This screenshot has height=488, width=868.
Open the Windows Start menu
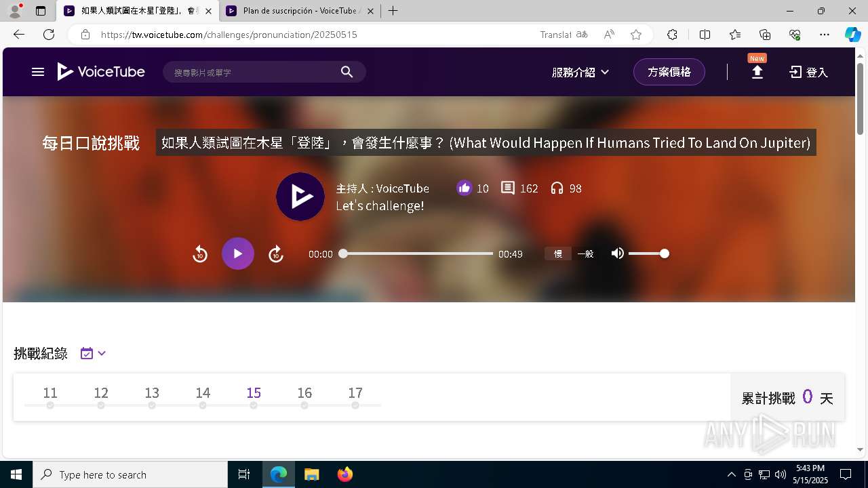pos(16,474)
